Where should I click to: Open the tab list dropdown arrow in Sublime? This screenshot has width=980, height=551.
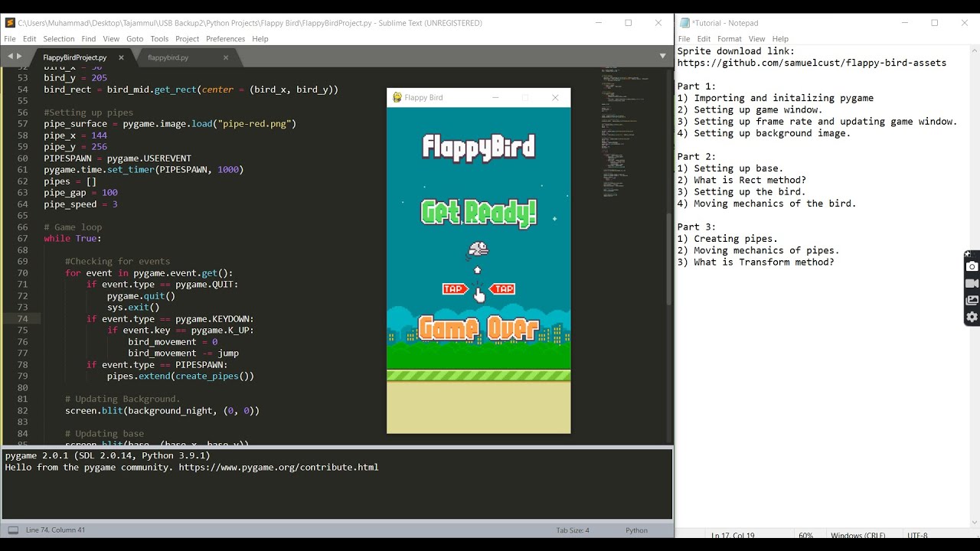662,56
